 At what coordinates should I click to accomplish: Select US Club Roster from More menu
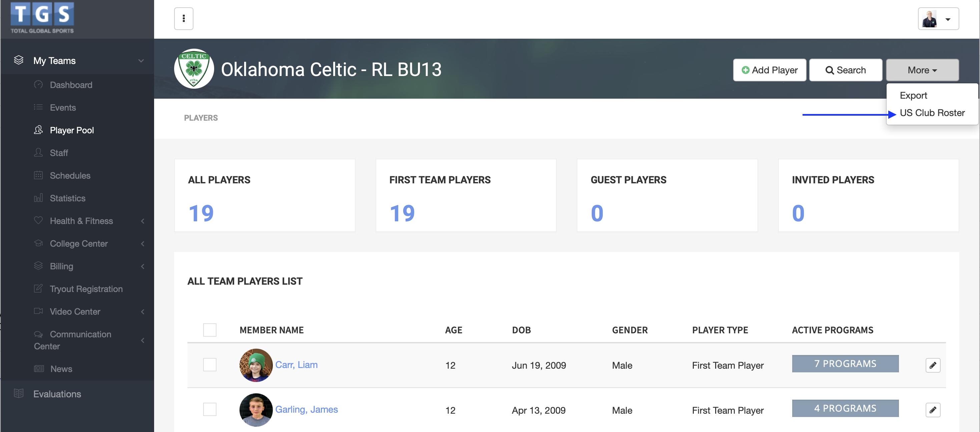932,113
